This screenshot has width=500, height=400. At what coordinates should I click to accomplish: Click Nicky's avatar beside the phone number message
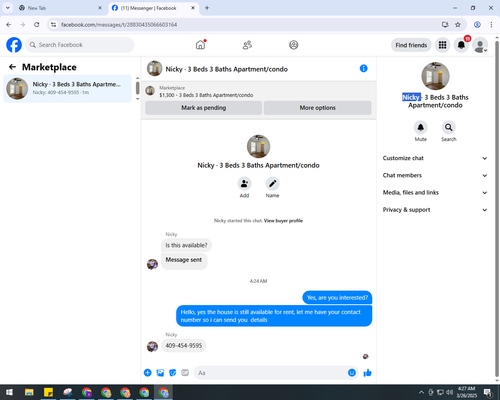(152, 347)
